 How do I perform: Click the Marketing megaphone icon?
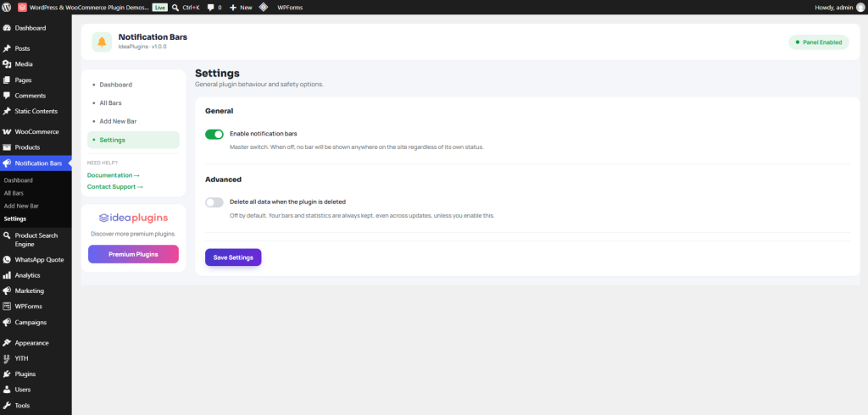(7, 290)
